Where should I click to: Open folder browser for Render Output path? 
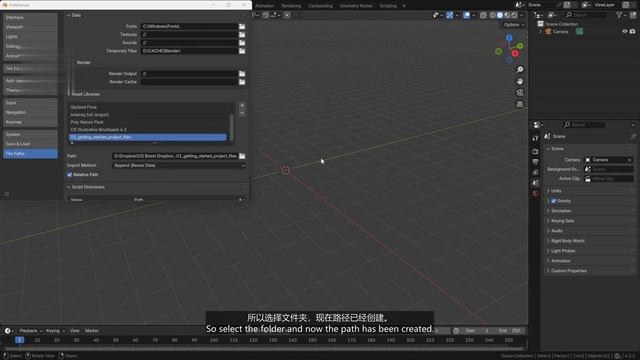242,74
